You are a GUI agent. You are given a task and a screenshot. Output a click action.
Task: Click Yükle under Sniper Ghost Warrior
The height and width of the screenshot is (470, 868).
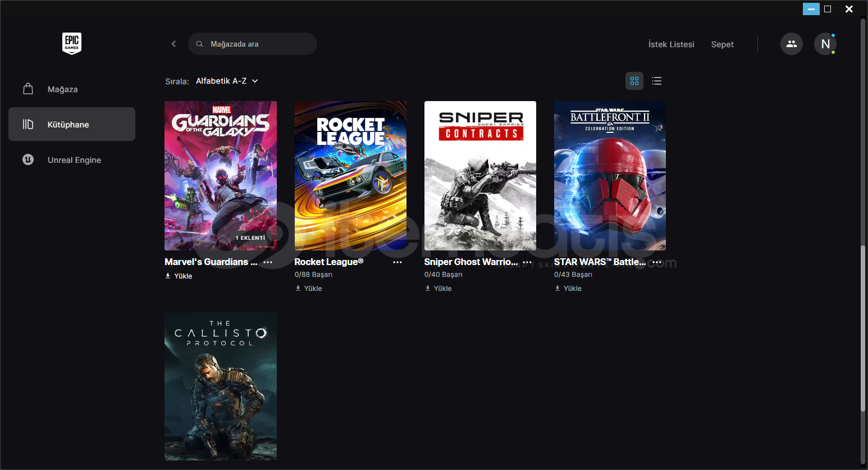pyautogui.click(x=438, y=289)
